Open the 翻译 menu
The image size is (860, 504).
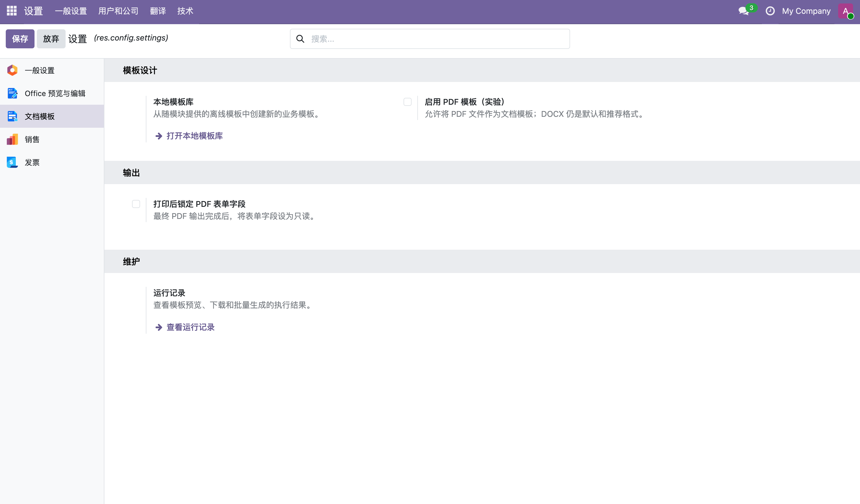point(158,11)
